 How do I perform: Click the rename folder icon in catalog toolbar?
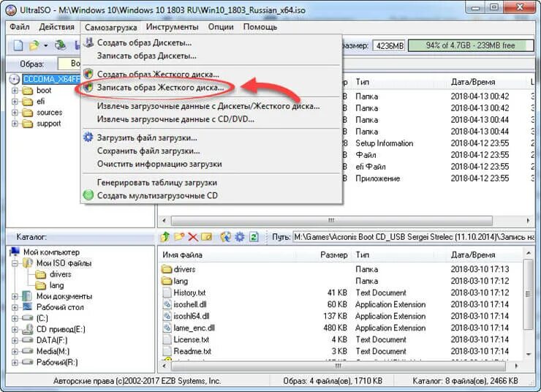point(206,237)
